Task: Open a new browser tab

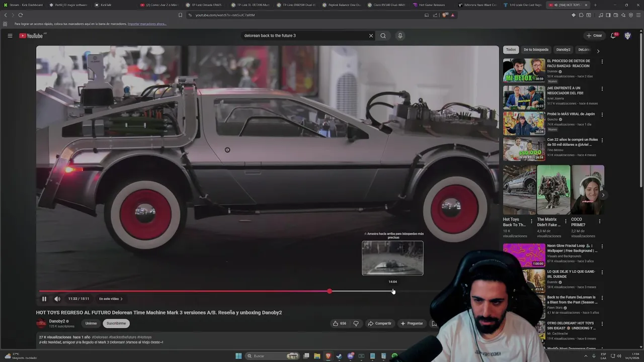Action: 595,5
